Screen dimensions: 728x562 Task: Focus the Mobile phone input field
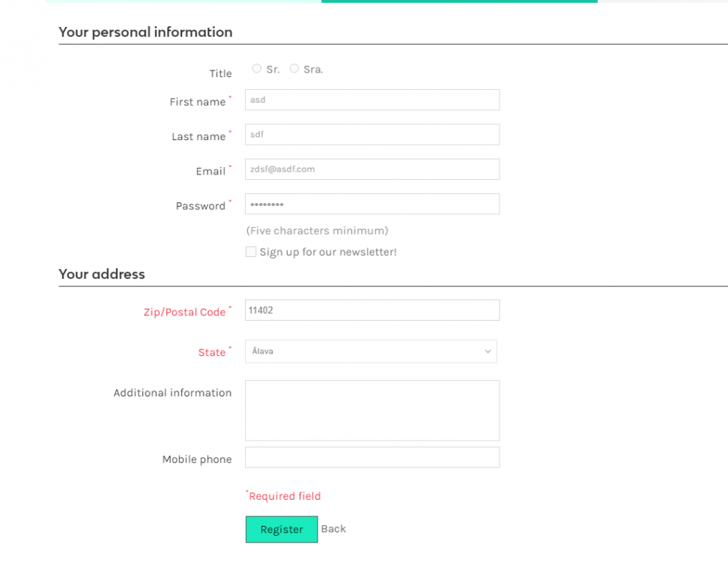371,457
